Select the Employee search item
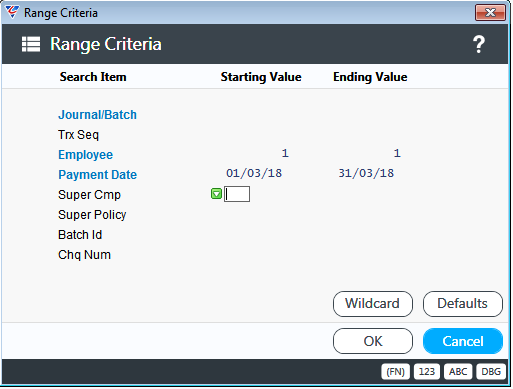513x389 pixels. coord(85,155)
